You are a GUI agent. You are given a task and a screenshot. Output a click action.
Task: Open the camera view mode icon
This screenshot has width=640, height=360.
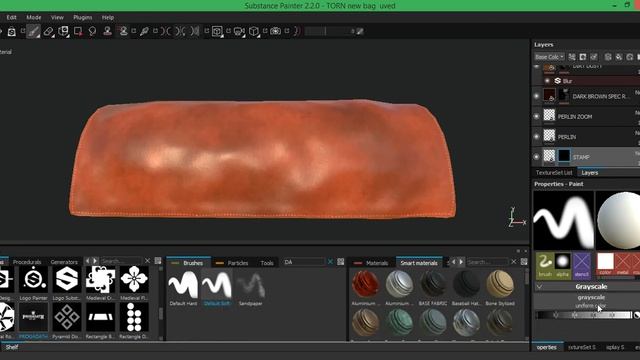tap(239, 31)
